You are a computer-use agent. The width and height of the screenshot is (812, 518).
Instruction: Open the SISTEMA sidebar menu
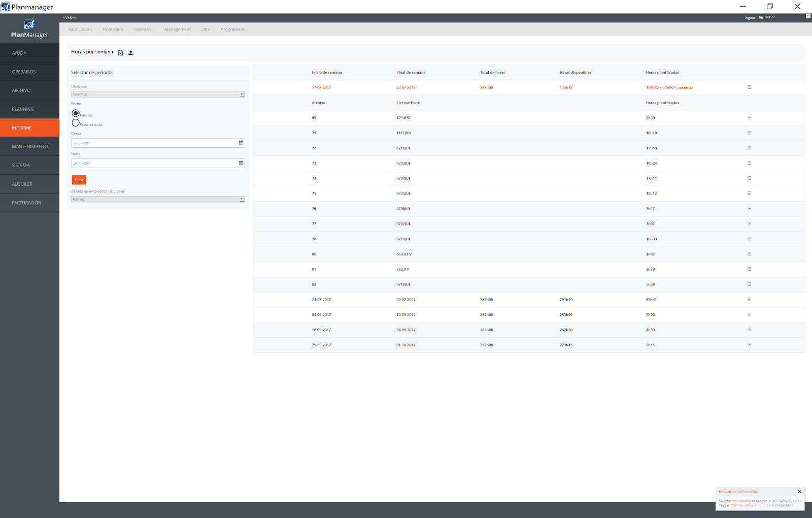[x=29, y=166]
